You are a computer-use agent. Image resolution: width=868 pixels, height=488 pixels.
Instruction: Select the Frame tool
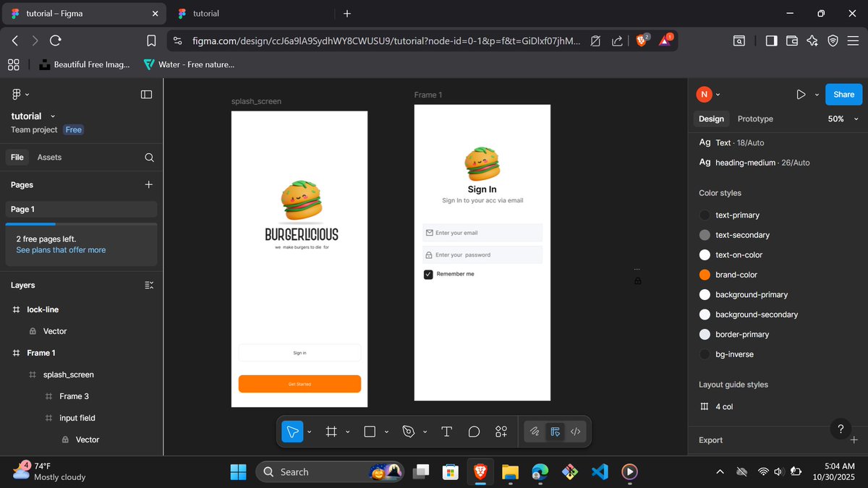coord(331,431)
